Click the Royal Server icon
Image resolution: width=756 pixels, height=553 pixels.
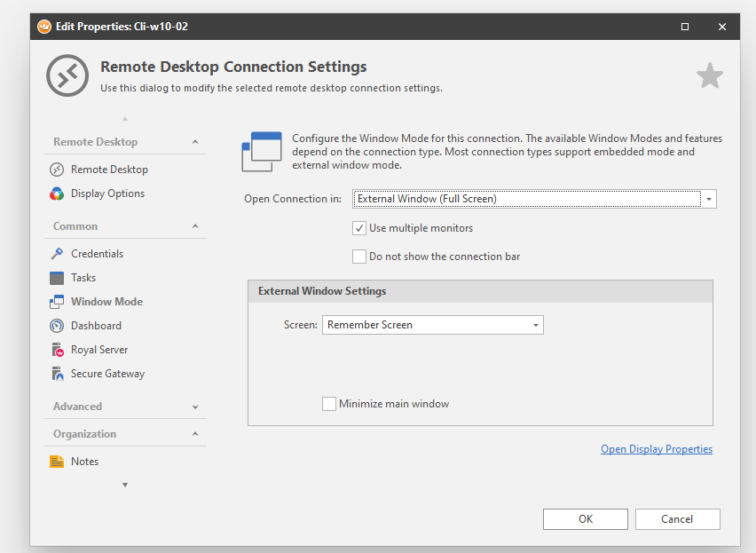pyautogui.click(x=57, y=350)
